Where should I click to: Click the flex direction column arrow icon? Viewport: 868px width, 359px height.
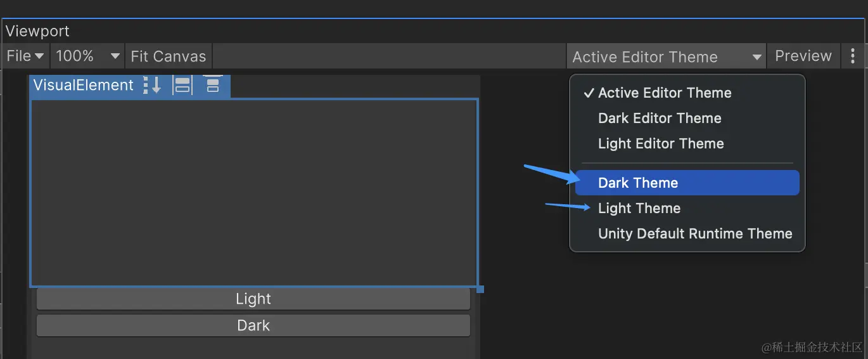153,85
